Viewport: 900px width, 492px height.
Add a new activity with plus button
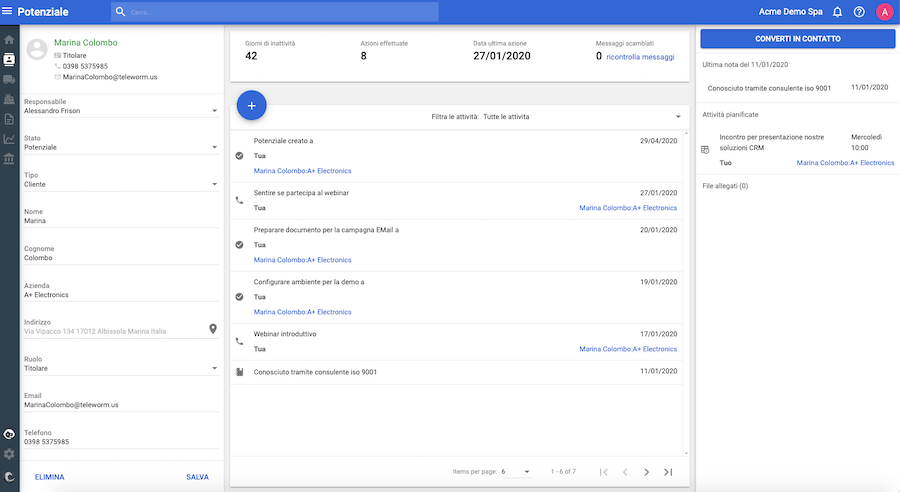pos(251,106)
